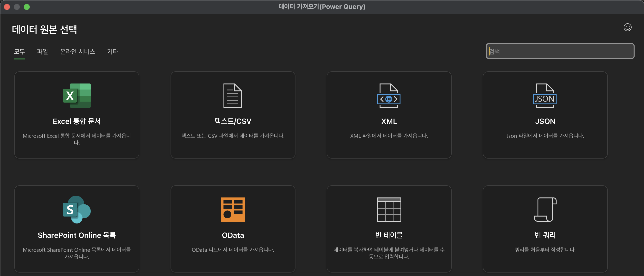Viewport: 644px width, 276px height.
Task: Click the green zoom window button
Action: coord(27,7)
